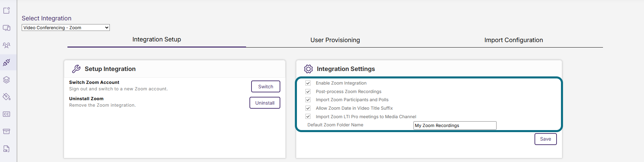The width and height of the screenshot is (644, 162).
Task: Toggle Enable Zoom Integration checkbox
Action: [308, 83]
